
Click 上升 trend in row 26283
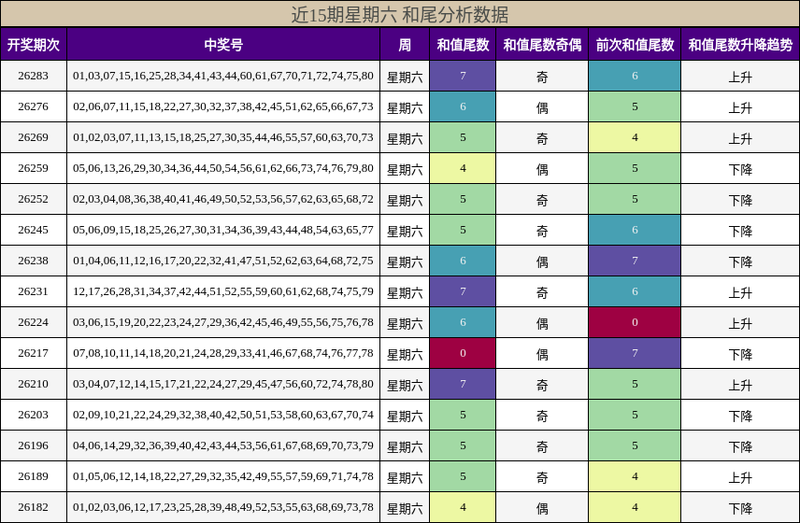(x=740, y=77)
